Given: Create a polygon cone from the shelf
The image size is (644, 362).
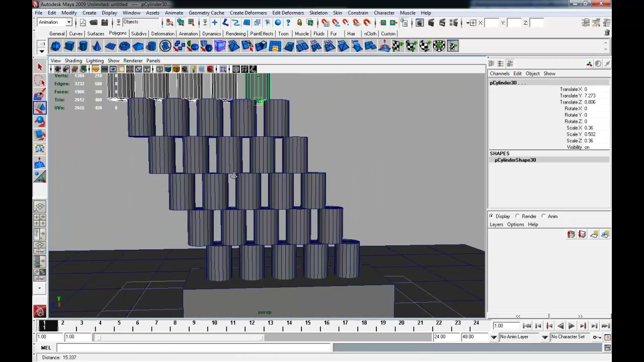Looking at the screenshot, I should (97, 46).
